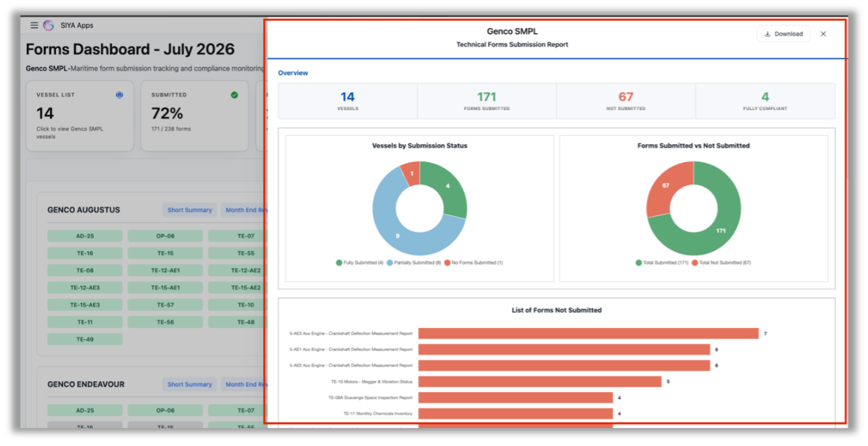Image resolution: width=868 pixels, height=446 pixels.
Task: Click the red forms donut segment labeled 67
Action: (x=666, y=186)
